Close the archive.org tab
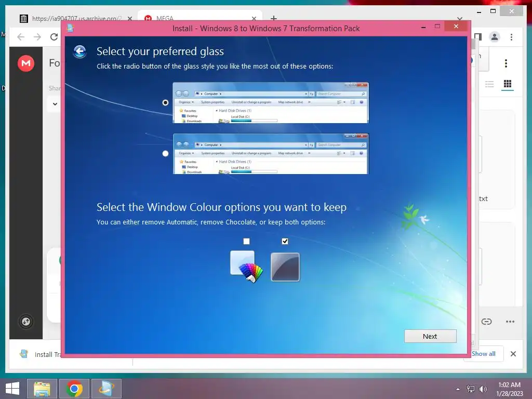532x399 pixels. [129, 18]
